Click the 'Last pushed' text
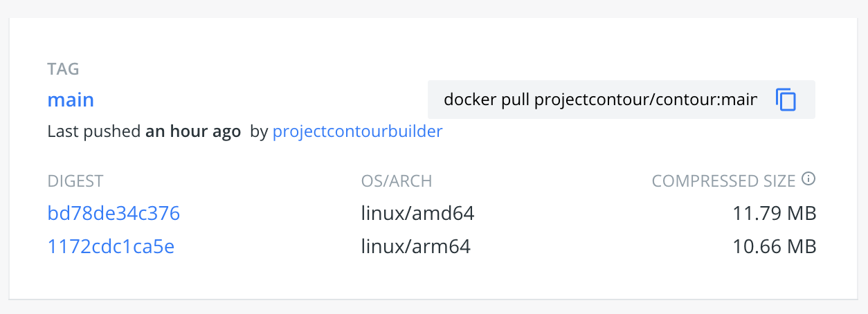The image size is (868, 314). click(94, 131)
